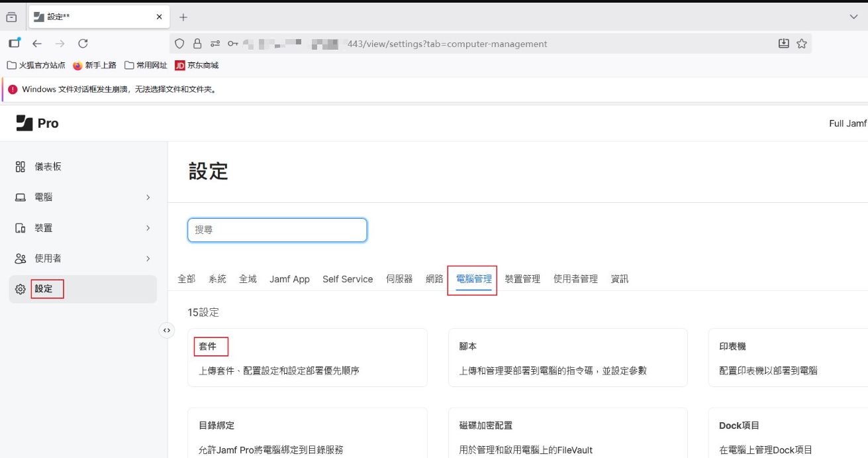Viewport: 868px width, 458px height.
Task: Click the shield tracking protection icon
Action: click(x=179, y=44)
